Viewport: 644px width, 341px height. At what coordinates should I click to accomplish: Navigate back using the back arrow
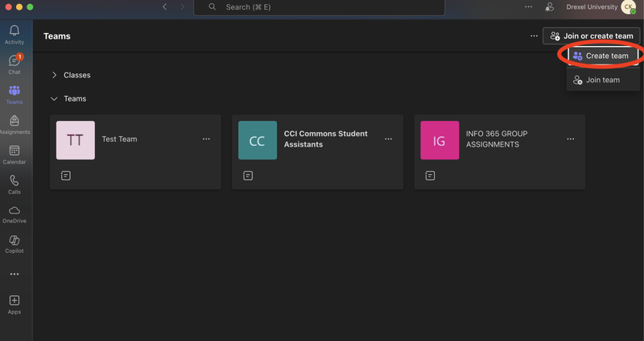[165, 7]
